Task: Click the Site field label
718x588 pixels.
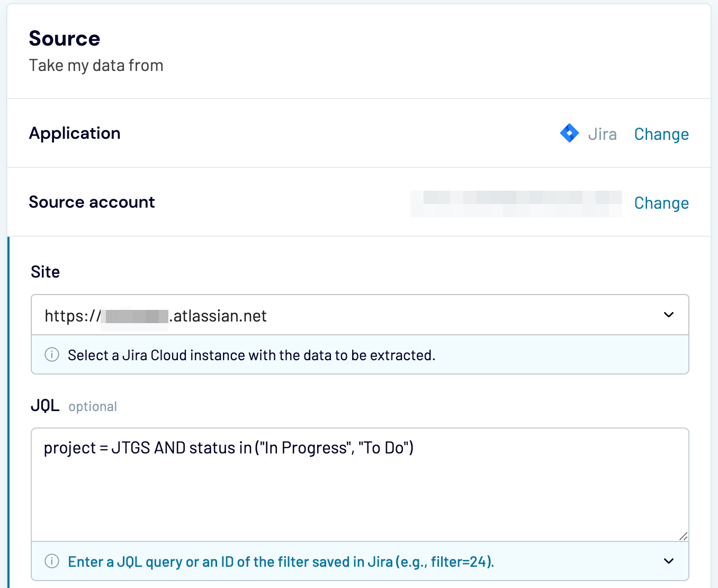Action: [46, 272]
